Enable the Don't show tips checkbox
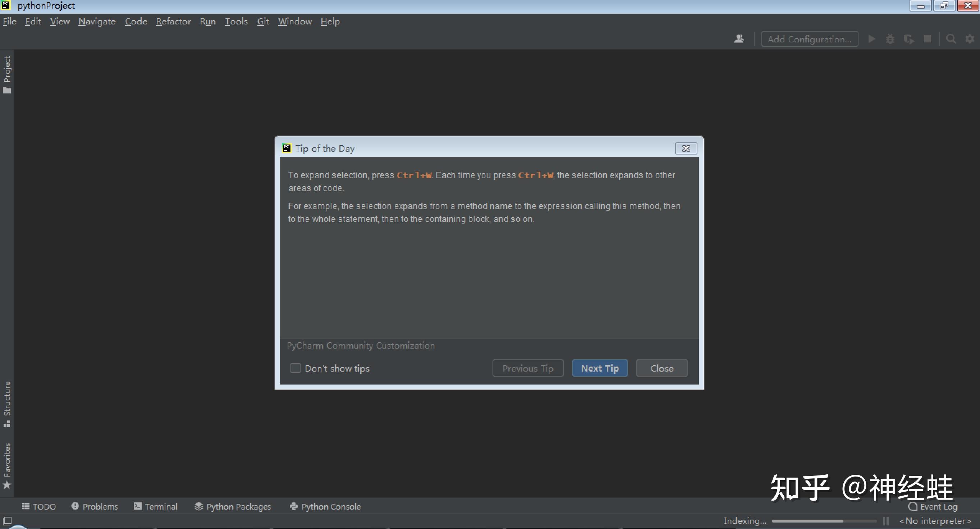The width and height of the screenshot is (980, 529). pyautogui.click(x=295, y=368)
